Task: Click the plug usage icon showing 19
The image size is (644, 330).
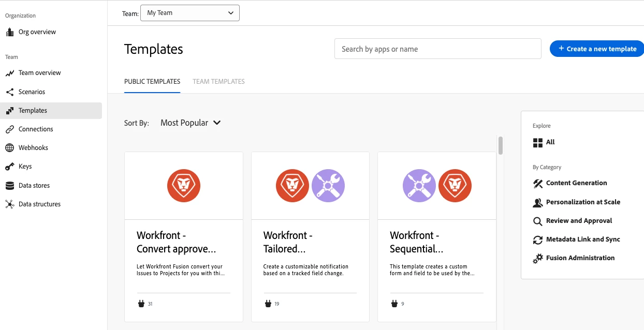Action: coord(268,304)
